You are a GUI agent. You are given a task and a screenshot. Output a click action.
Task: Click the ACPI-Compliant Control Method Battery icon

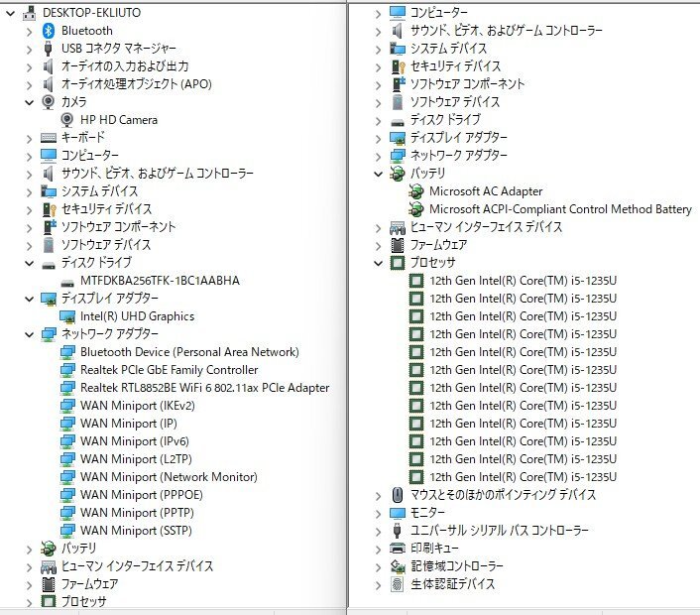[415, 209]
